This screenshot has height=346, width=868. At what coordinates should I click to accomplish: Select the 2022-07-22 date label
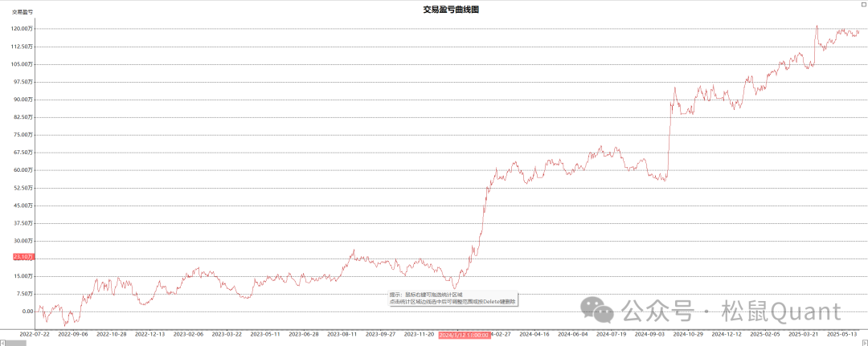point(35,334)
